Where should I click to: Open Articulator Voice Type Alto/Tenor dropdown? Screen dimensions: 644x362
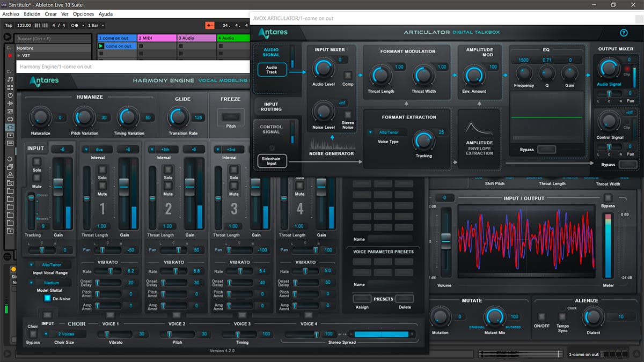point(387,132)
